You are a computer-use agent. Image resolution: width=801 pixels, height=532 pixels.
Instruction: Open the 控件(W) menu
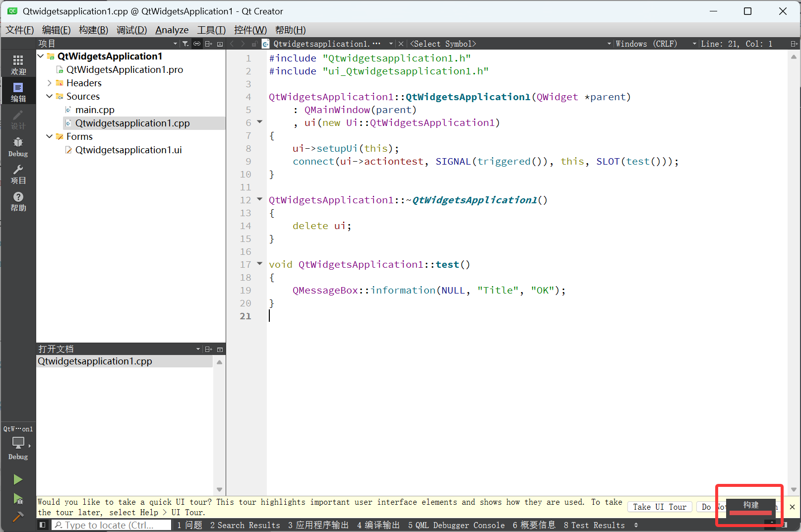[250, 30]
